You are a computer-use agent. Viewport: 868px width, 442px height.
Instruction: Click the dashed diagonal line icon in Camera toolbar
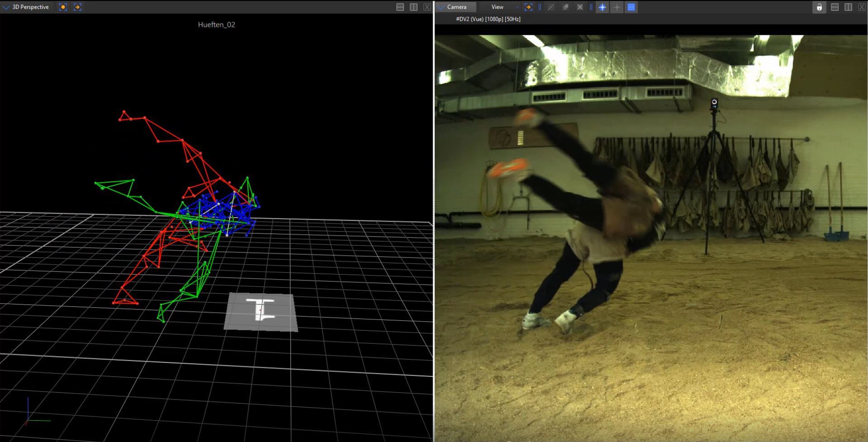click(551, 7)
